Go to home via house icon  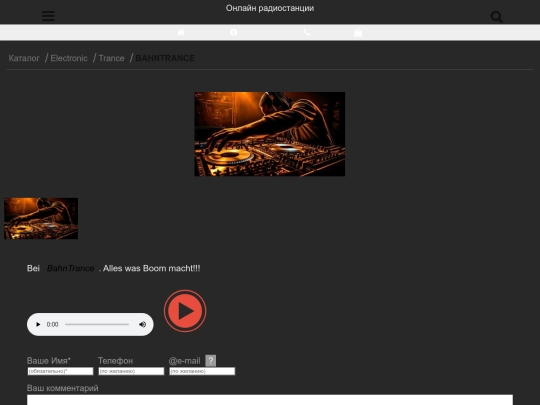(181, 32)
